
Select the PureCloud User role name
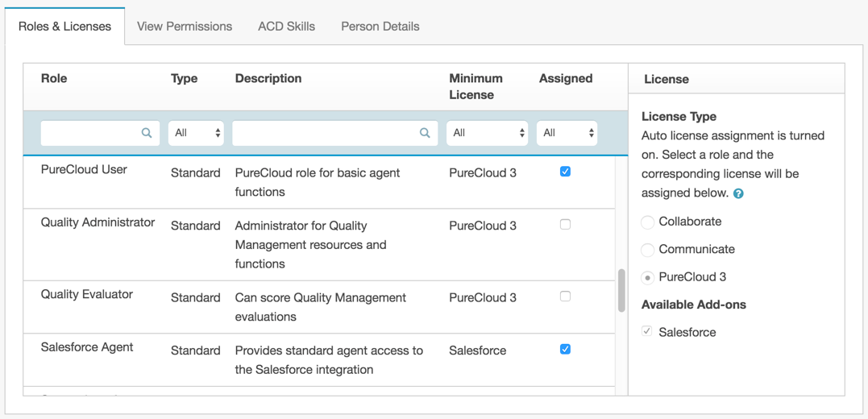(84, 169)
